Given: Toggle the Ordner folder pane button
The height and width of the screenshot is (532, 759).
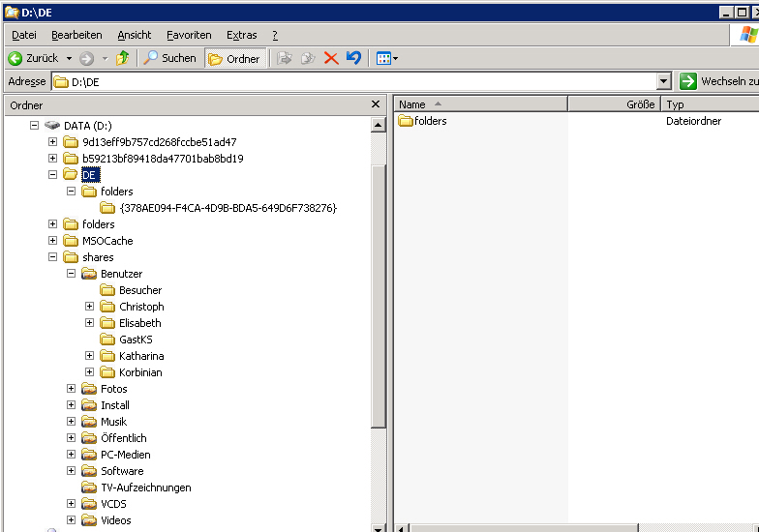Looking at the screenshot, I should (x=235, y=58).
